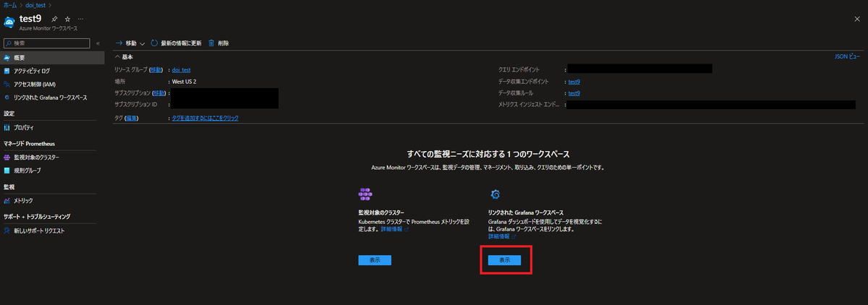The height and width of the screenshot is (305, 868).
Task: Click 移動 link next to リソース グループ
Action: click(156, 69)
